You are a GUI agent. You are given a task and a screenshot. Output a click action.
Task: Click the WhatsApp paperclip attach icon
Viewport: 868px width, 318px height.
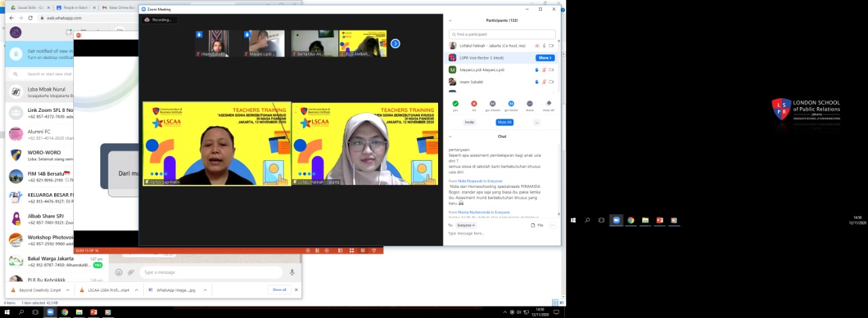[x=131, y=273]
